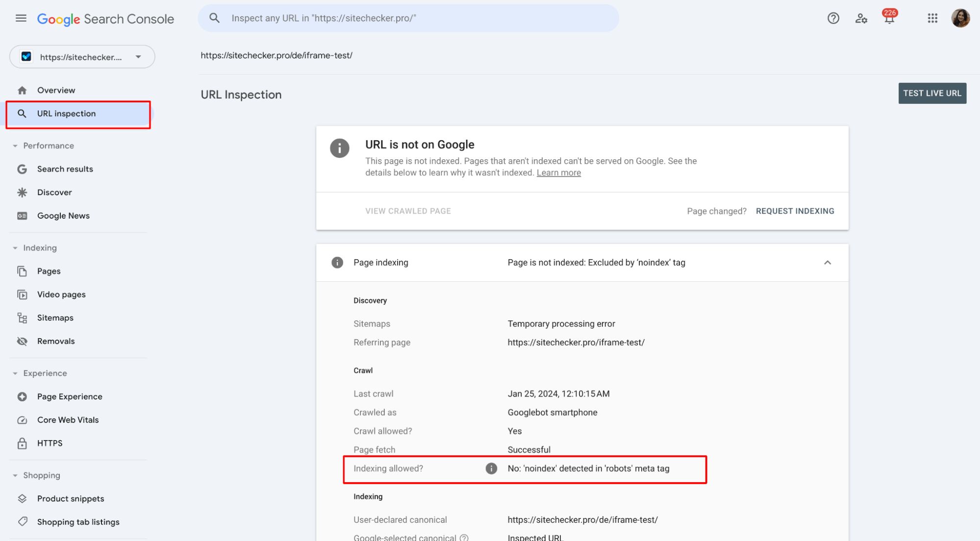Collapse the Indexing sidebar section
980x541 pixels.
click(15, 248)
